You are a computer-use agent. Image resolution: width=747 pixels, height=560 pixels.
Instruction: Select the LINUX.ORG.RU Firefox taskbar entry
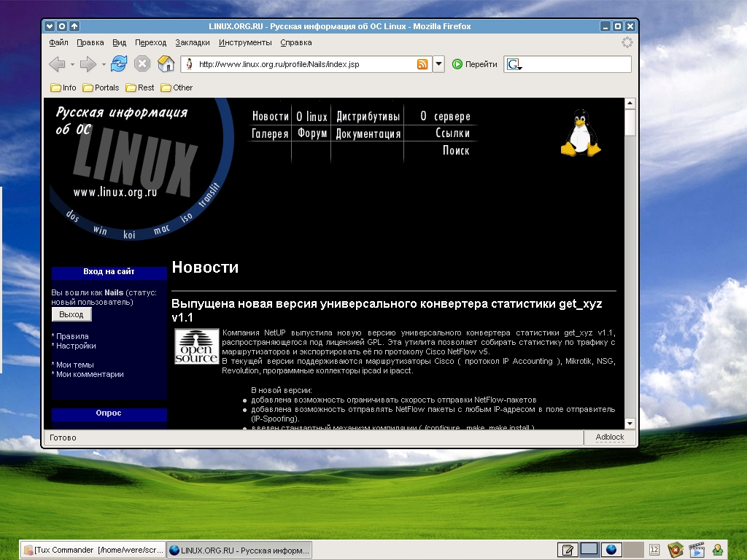click(239, 550)
